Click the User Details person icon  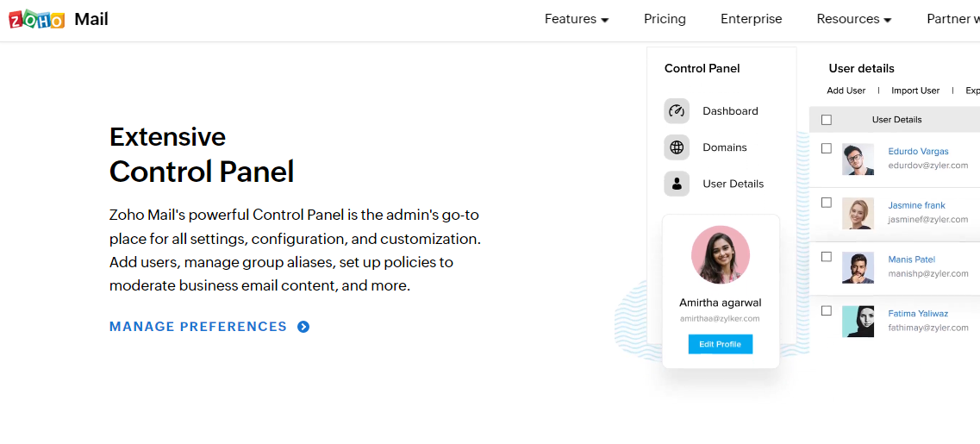[x=677, y=184]
